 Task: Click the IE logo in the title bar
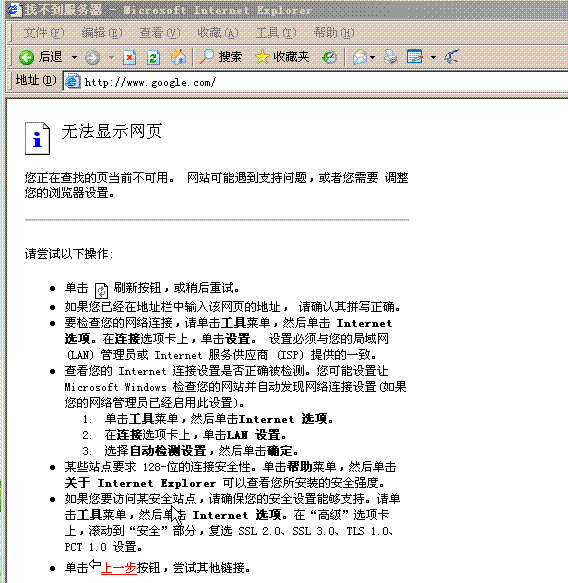pos(14,10)
